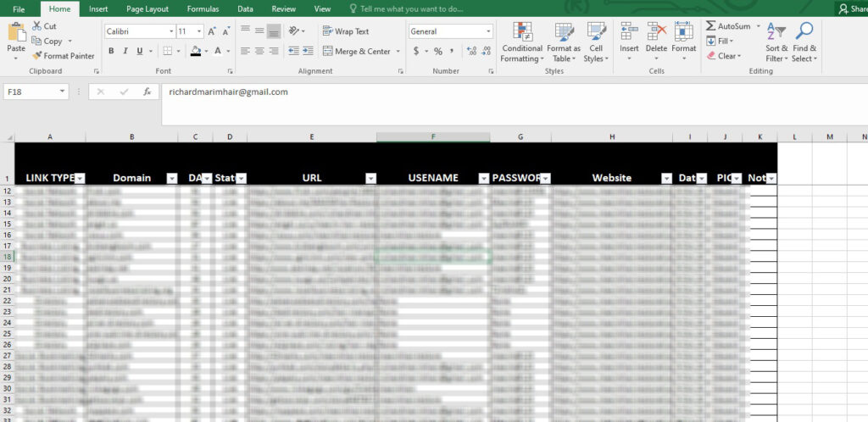Click the Borders icon

167,51
